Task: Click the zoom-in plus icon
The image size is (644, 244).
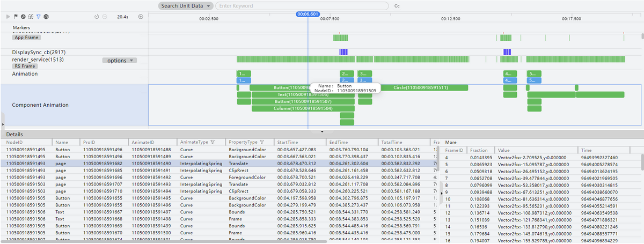Action: tap(141, 17)
